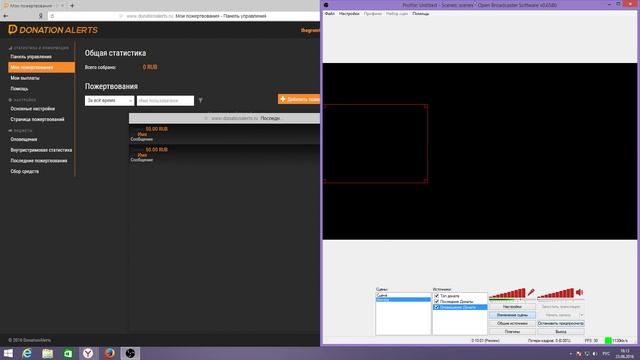The width and height of the screenshot is (640, 360).
Task: Toggle the 'Последние Донаты' source checkbox
Action: point(437,301)
